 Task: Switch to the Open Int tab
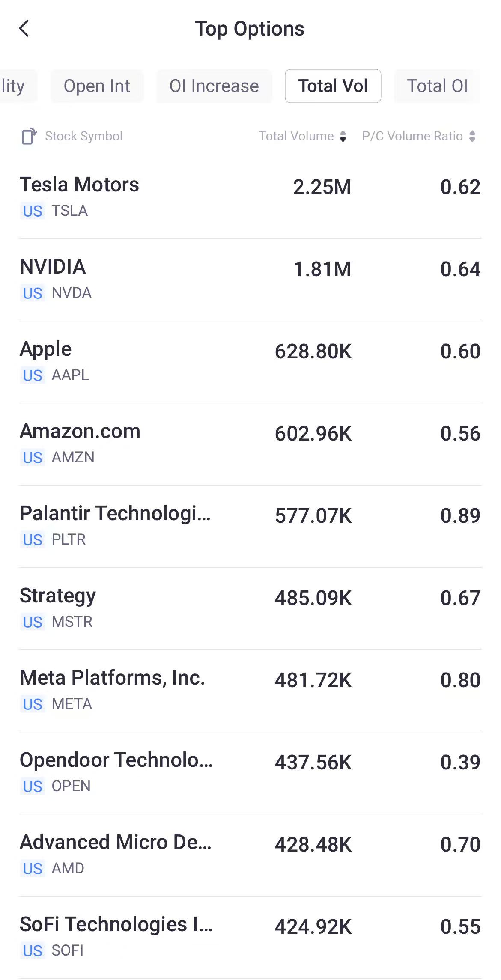(97, 86)
